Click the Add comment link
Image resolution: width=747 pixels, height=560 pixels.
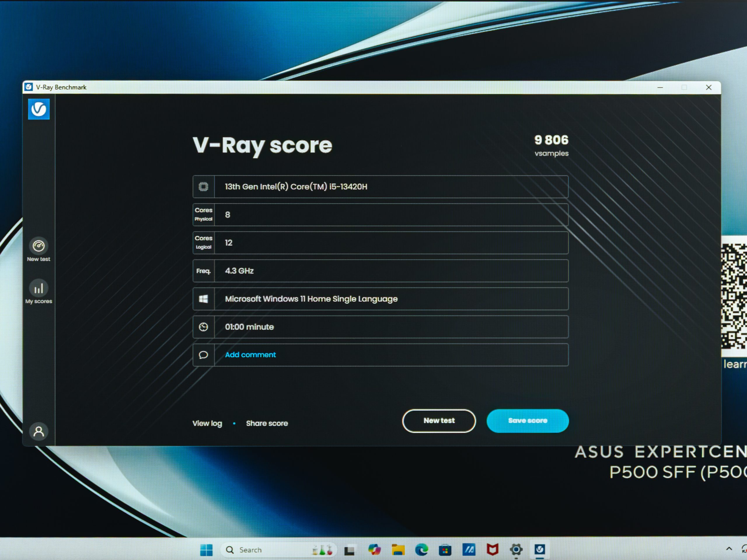[250, 355]
